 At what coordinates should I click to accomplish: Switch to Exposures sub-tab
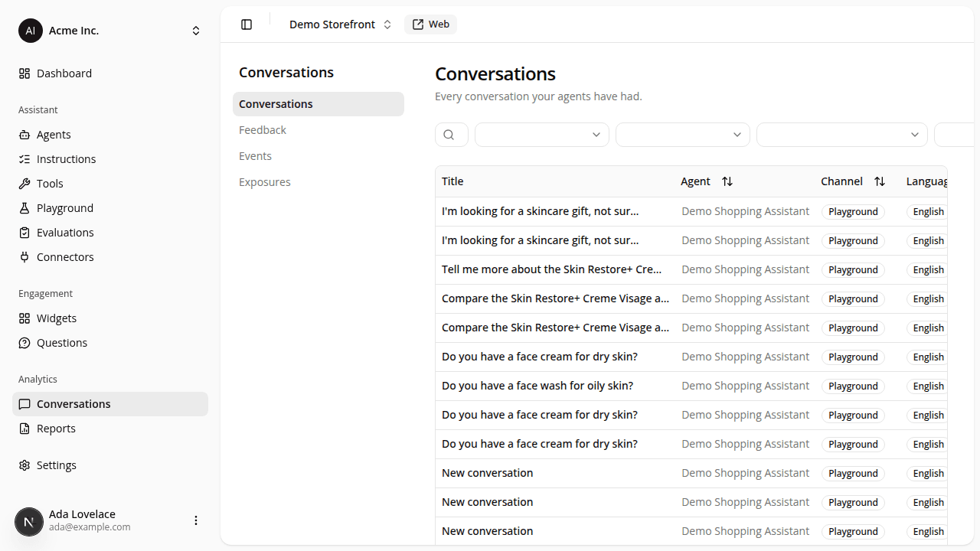[x=318, y=182]
